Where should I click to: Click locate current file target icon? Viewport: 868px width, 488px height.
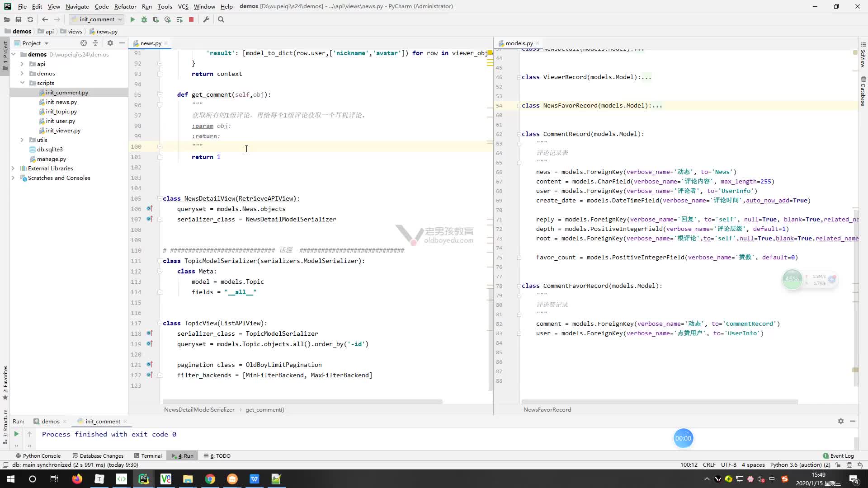[84, 43]
